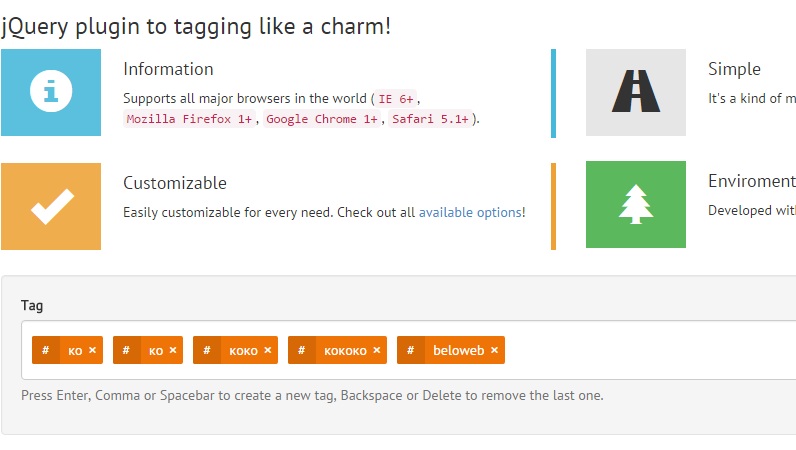796x450 pixels.
Task: Click the green tree icon tile
Action: click(x=636, y=205)
